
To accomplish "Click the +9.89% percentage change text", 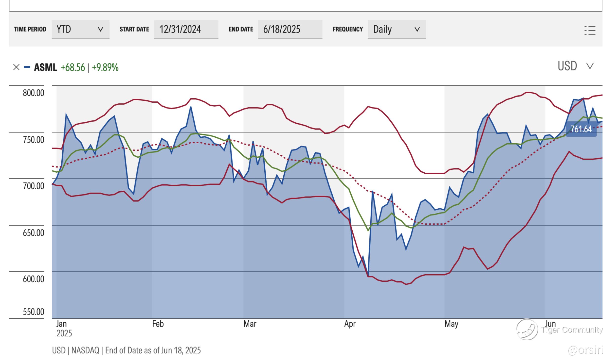I will pos(105,67).
